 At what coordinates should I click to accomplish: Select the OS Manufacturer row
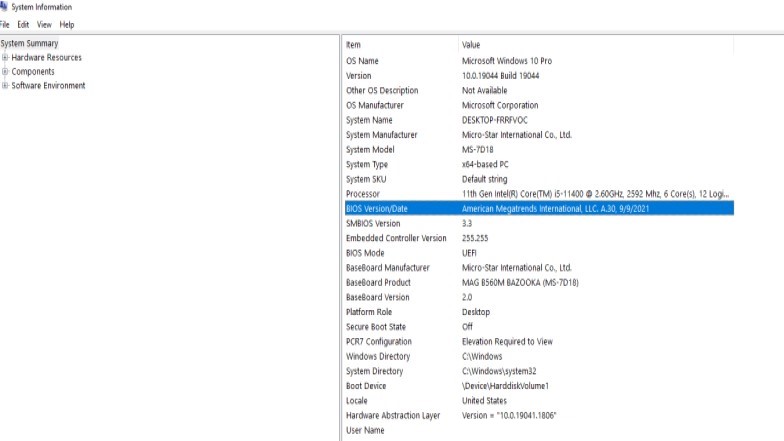pos(540,106)
